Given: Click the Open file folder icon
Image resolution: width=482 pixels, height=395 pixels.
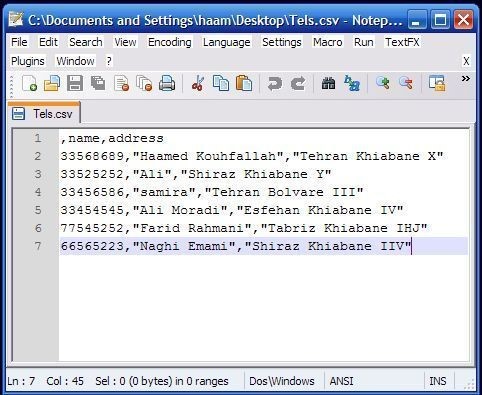Looking at the screenshot, I should (52, 83).
